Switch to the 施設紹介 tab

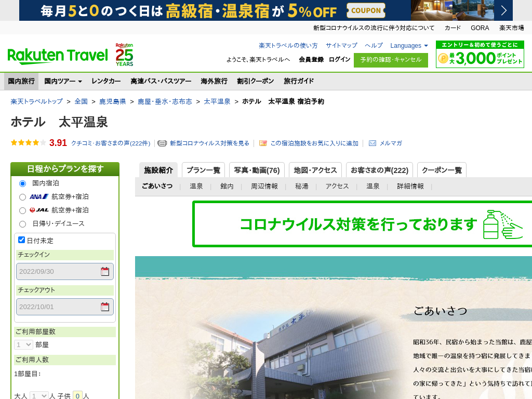pos(158,170)
